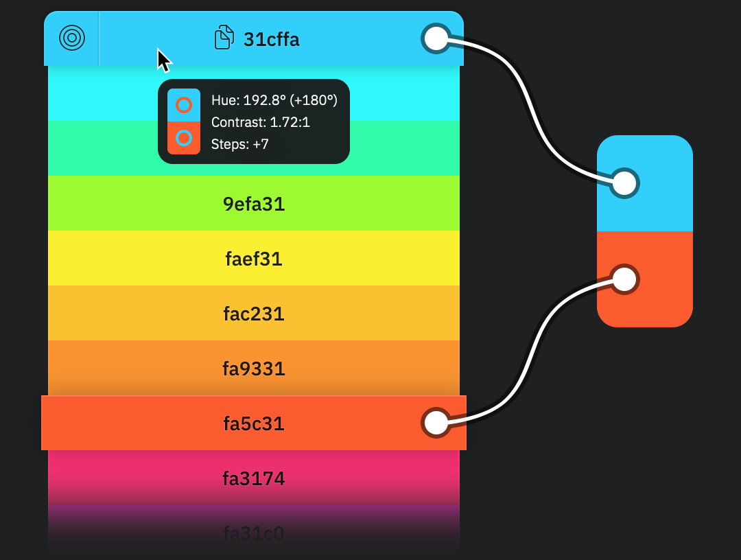Image resolution: width=741 pixels, height=560 pixels.
Task: Click the bullseye target icon in the node header
Action: [x=71, y=39]
